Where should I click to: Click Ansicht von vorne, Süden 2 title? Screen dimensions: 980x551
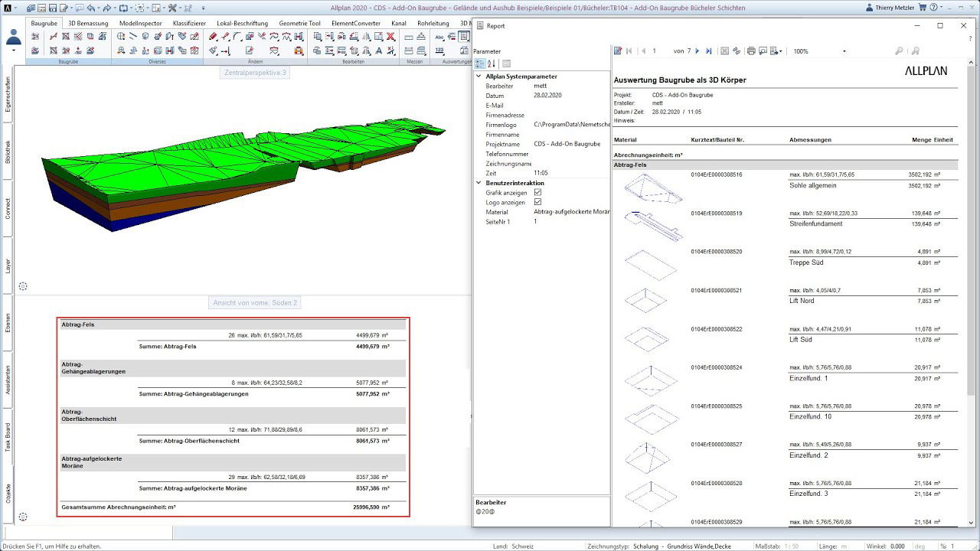click(253, 302)
